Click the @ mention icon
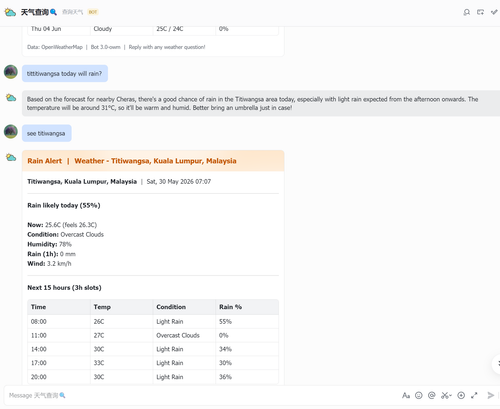Image resolution: width=500 pixels, height=409 pixels. point(432,395)
